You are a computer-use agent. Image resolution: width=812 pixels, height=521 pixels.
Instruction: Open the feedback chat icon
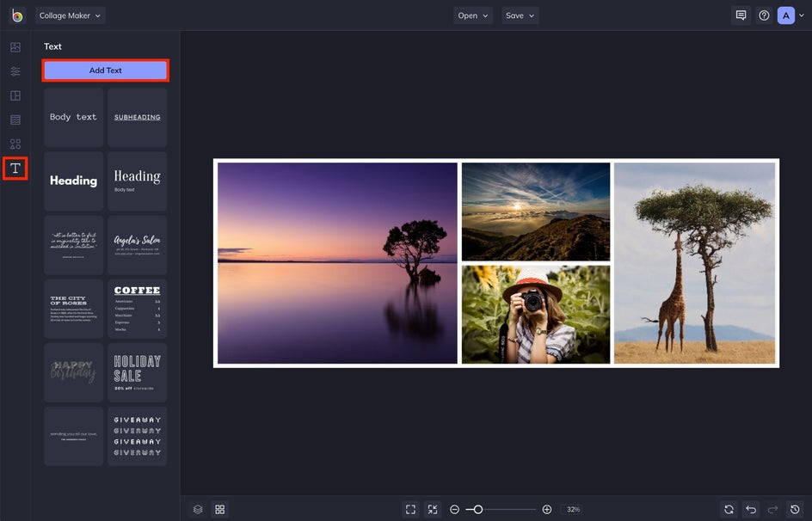coord(741,15)
